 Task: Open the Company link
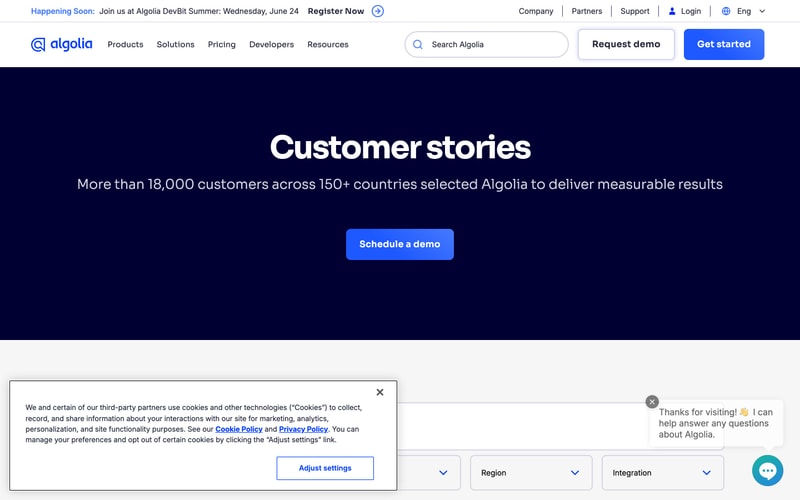point(536,11)
